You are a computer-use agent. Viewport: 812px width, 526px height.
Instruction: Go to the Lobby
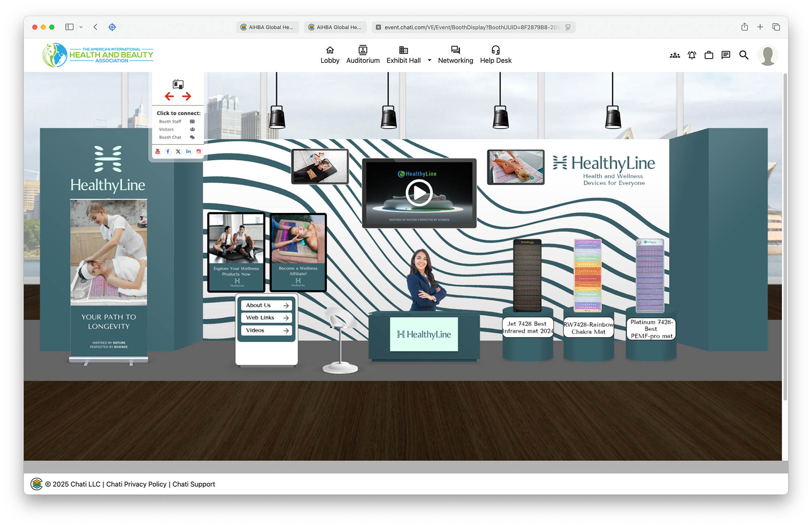pos(330,55)
